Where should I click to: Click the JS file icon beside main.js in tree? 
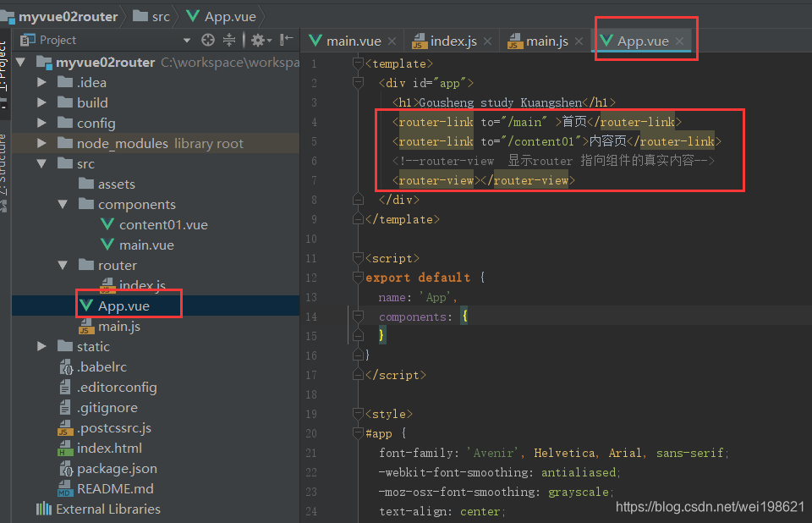[x=86, y=327]
